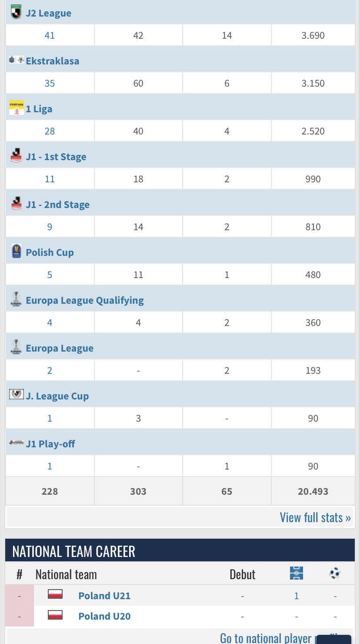
Task: Click the 1 Liga logo icon
Action: point(16,107)
